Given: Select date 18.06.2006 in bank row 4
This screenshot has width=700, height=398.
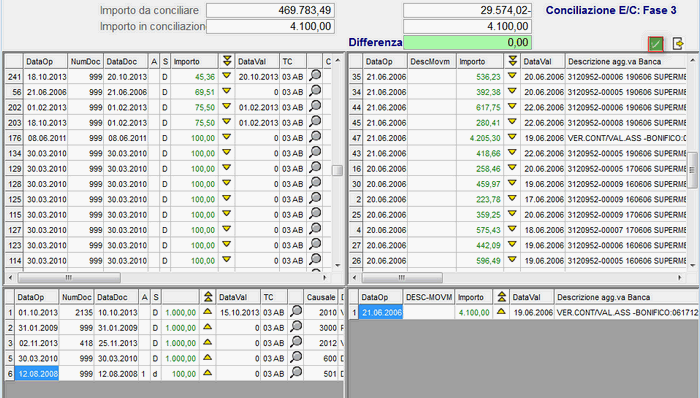Looking at the screenshot, I should point(544,230).
